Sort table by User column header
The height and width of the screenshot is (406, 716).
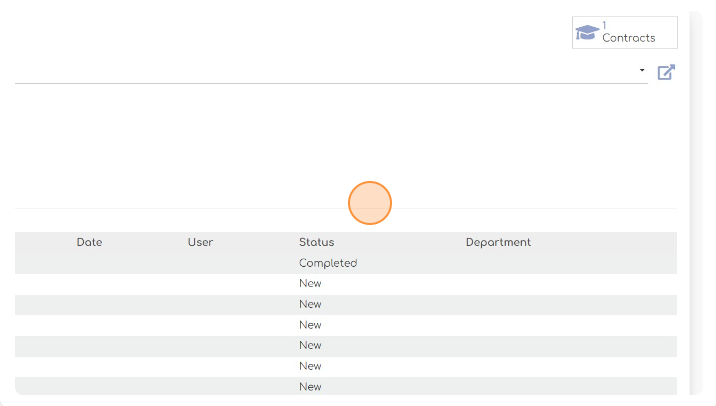point(200,242)
